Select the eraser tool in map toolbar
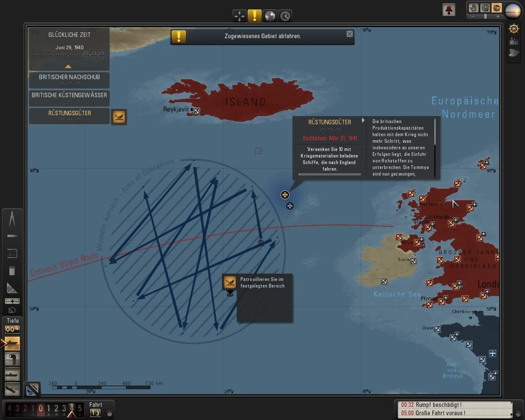This screenshot has width=525, height=420. coord(12,271)
